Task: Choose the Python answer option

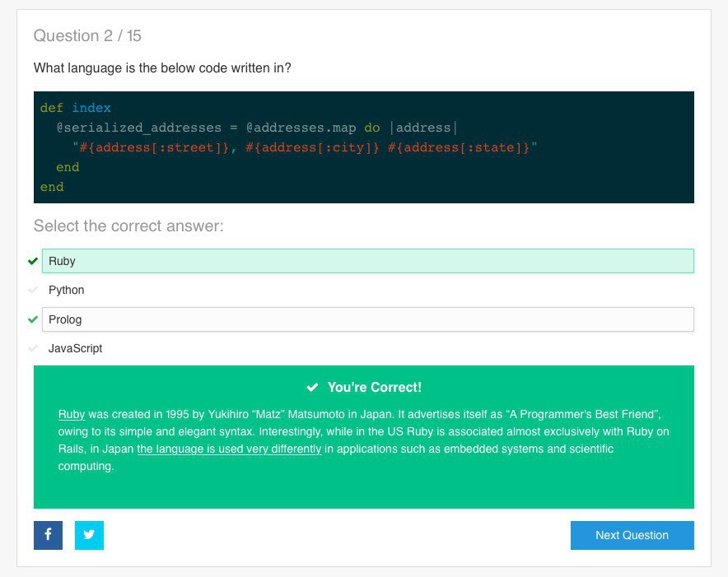Action: (67, 290)
